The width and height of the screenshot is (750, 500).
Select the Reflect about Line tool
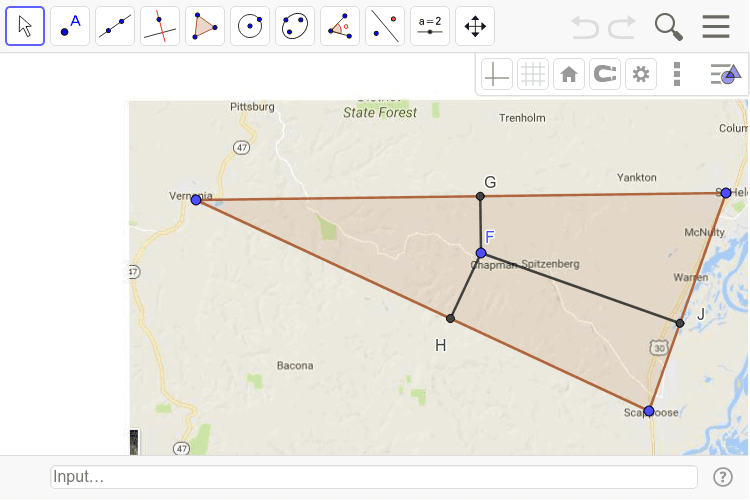click(x=385, y=26)
